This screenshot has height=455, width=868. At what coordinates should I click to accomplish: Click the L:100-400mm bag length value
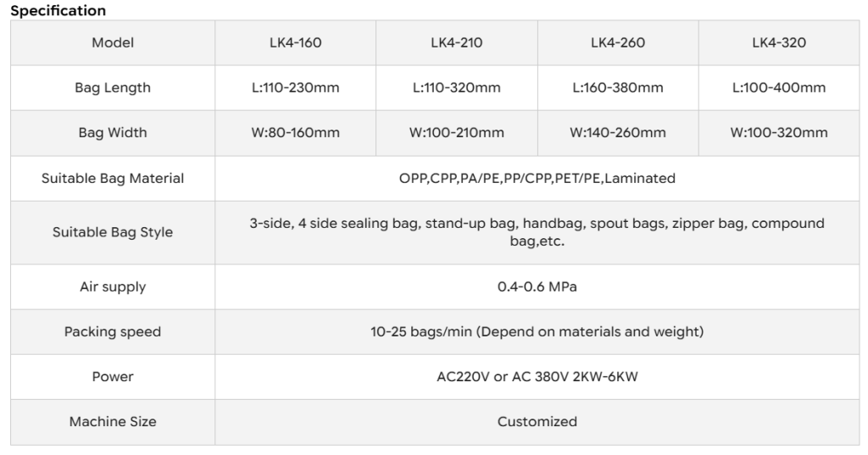click(x=779, y=87)
